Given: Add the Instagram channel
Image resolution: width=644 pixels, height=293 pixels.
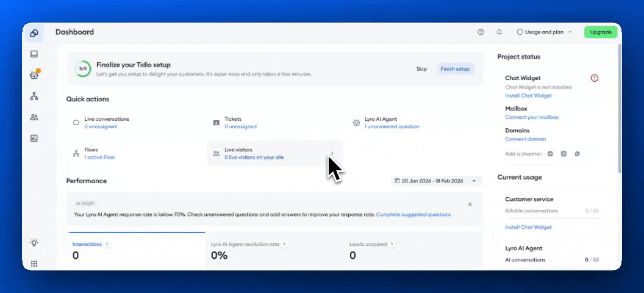Looking at the screenshot, I should click(564, 154).
